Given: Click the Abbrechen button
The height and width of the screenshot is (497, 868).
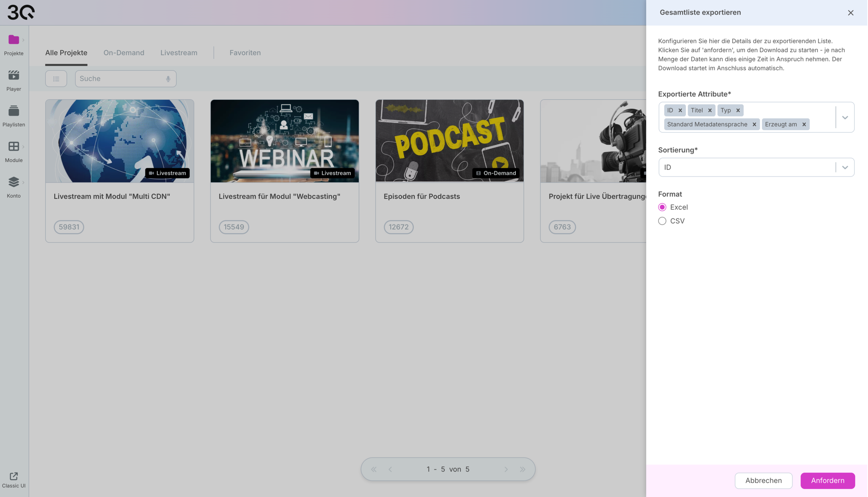Looking at the screenshot, I should click(763, 481).
